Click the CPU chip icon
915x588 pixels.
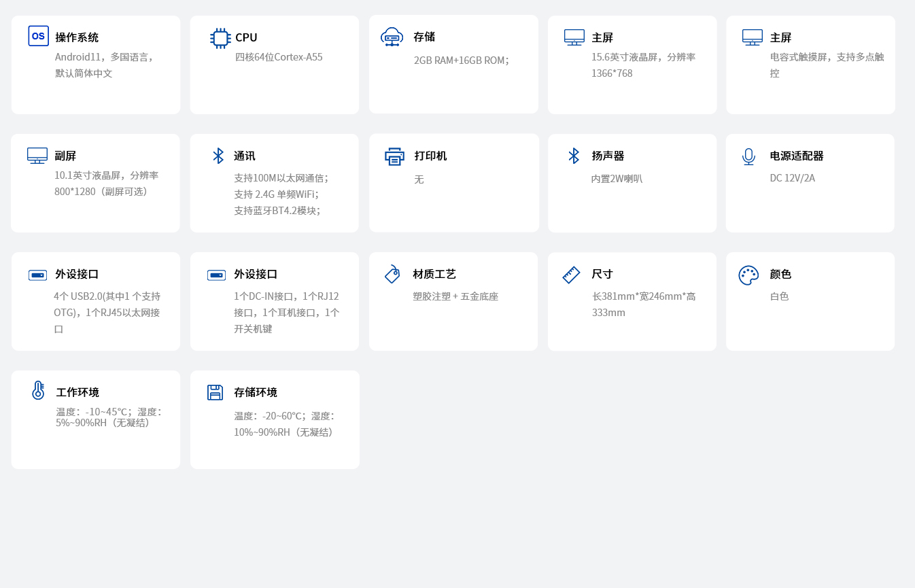pos(220,38)
